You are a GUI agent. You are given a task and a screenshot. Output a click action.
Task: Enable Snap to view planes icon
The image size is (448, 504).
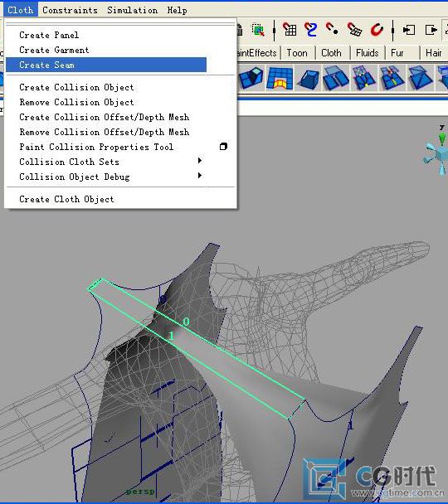(x=355, y=30)
